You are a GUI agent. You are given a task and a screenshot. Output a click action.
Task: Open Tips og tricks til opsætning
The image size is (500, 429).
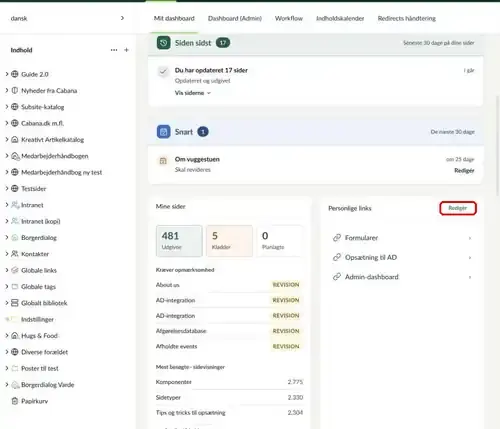pyautogui.click(x=229, y=413)
